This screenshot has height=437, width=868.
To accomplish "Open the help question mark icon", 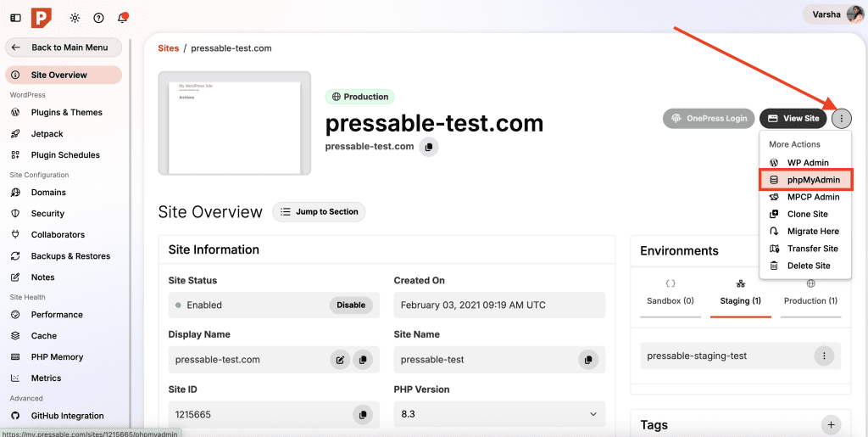I will point(98,18).
